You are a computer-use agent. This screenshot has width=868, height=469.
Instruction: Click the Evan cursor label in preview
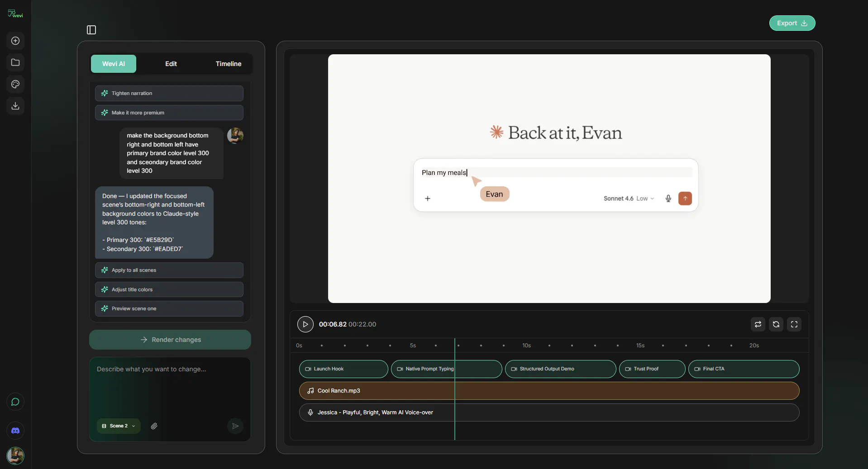[x=495, y=194]
